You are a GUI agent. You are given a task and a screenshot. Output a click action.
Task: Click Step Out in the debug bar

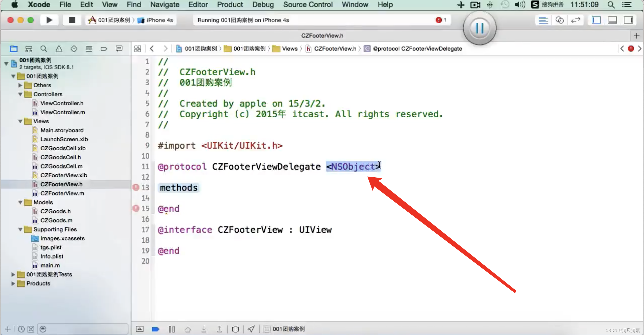pos(219,329)
